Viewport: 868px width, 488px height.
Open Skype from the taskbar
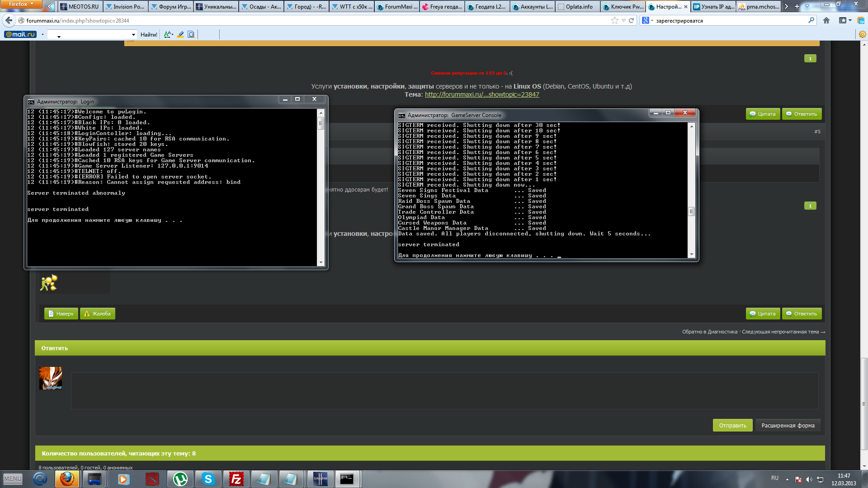pyautogui.click(x=208, y=479)
